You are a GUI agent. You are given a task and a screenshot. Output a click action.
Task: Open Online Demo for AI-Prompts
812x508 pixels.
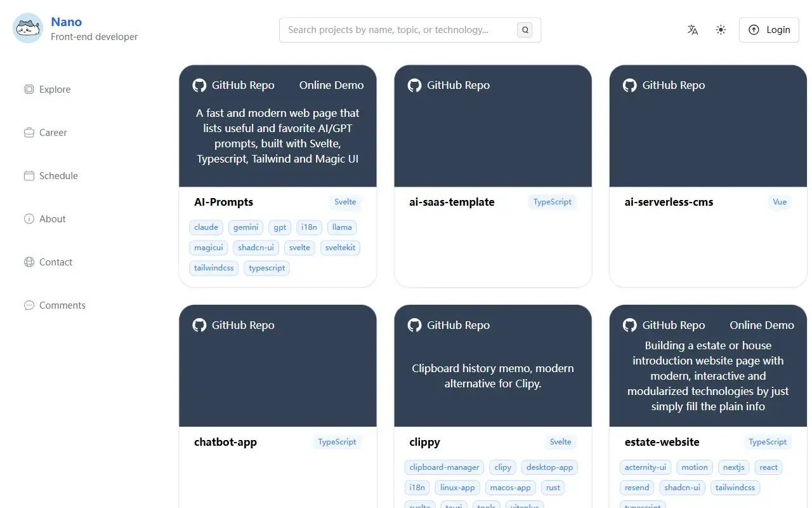(331, 85)
